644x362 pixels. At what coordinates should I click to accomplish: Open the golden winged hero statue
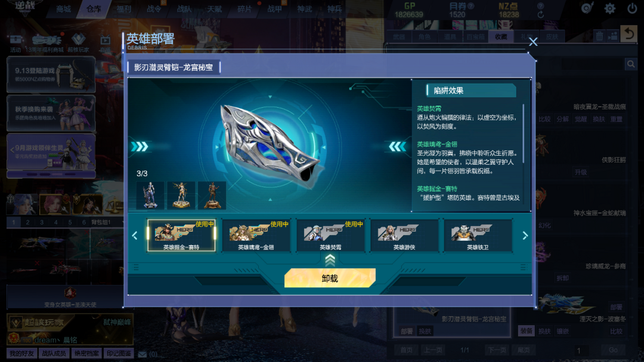point(181,195)
